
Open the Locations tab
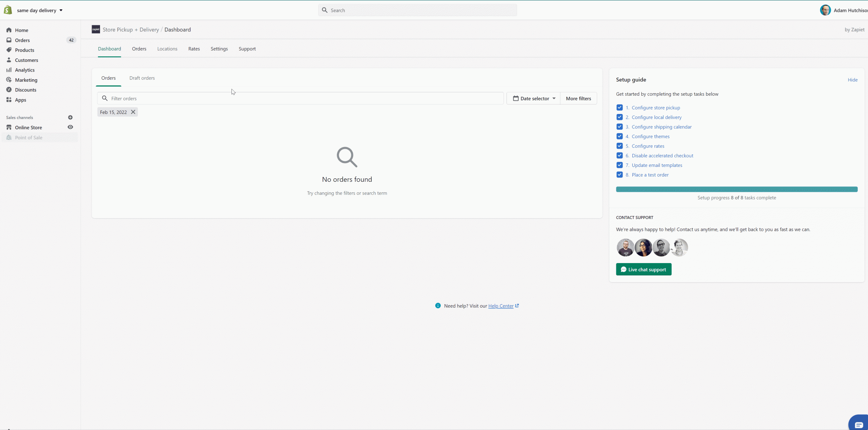167,49
